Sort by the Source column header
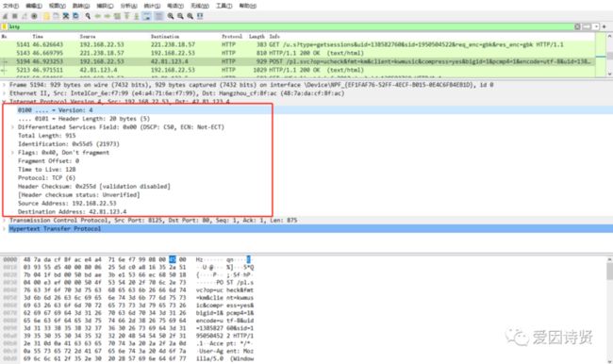This screenshot has height=364, width=613. (x=88, y=37)
